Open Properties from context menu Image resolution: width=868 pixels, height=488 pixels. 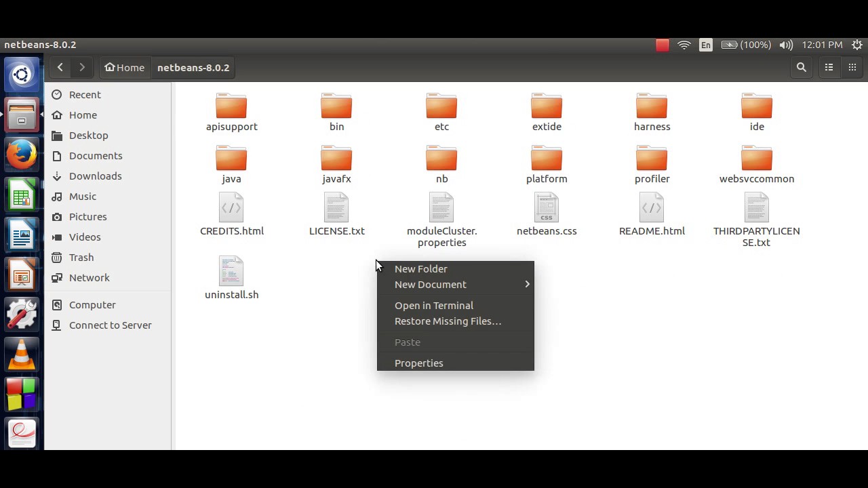455,363
